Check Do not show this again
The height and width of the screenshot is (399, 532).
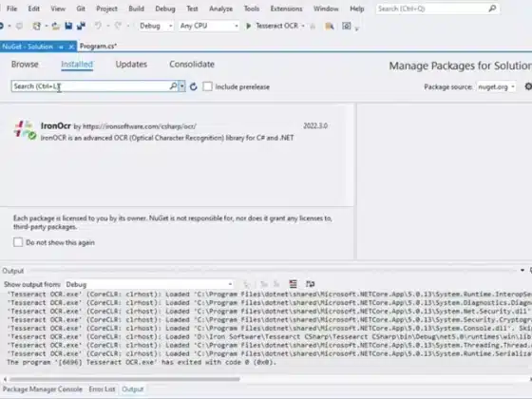[x=18, y=242]
